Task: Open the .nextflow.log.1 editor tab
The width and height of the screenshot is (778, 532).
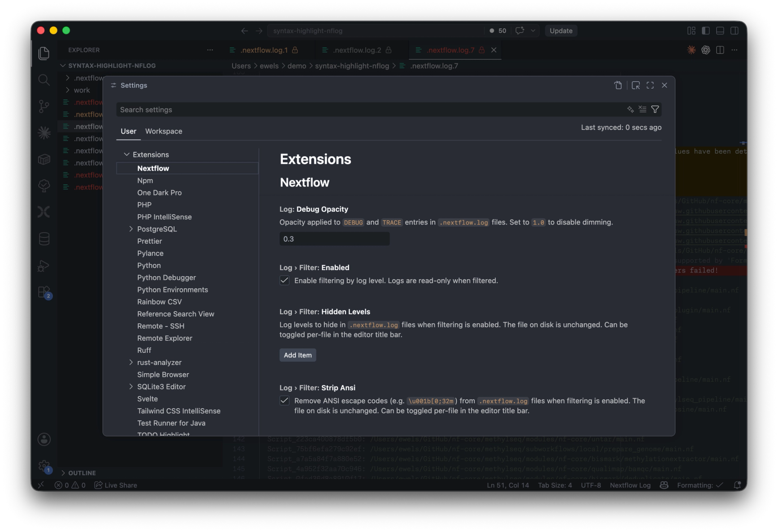Action: [x=264, y=50]
